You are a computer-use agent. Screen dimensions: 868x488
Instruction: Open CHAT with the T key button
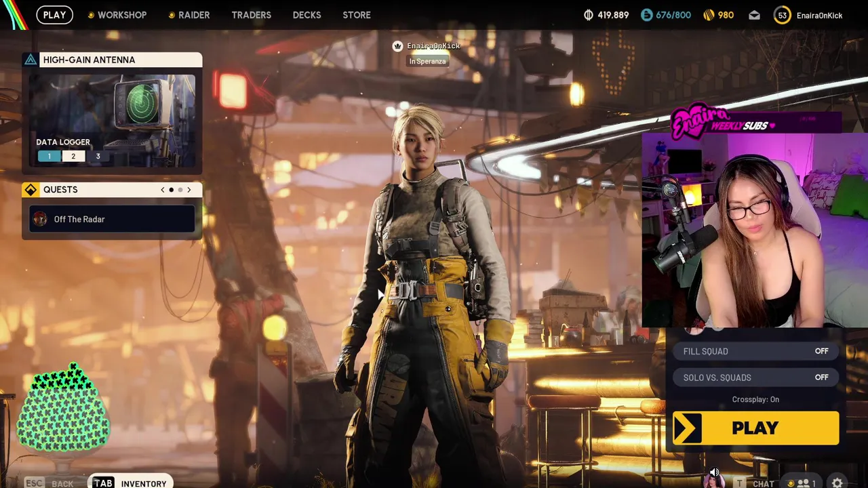pyautogui.click(x=754, y=483)
